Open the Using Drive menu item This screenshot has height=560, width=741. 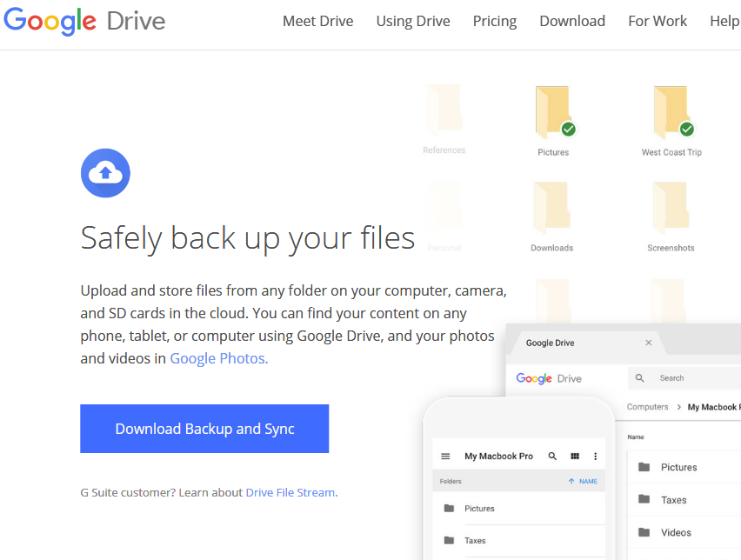pos(413,21)
